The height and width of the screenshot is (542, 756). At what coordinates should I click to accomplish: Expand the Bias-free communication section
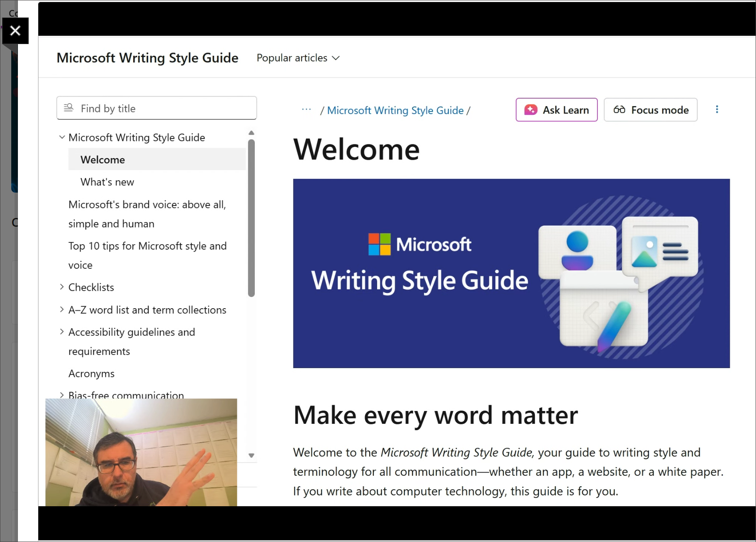[62, 394]
